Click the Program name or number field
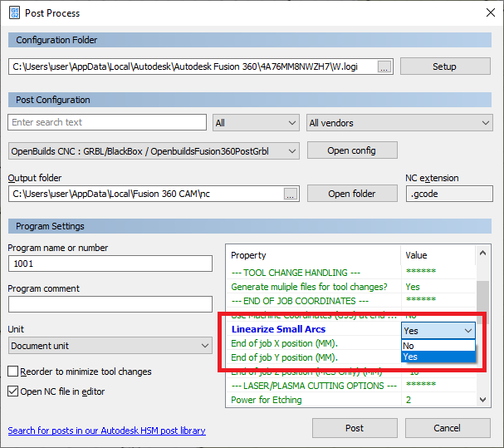This screenshot has width=504, height=448. [x=110, y=263]
